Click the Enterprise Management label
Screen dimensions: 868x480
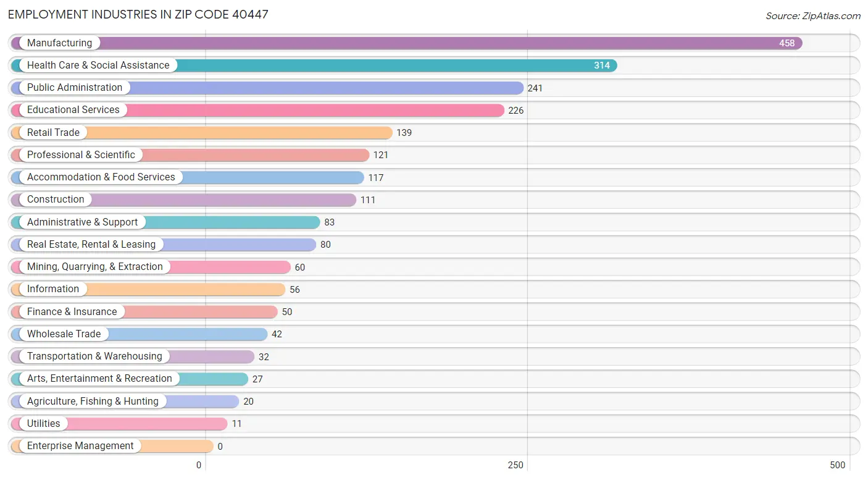tap(80, 446)
